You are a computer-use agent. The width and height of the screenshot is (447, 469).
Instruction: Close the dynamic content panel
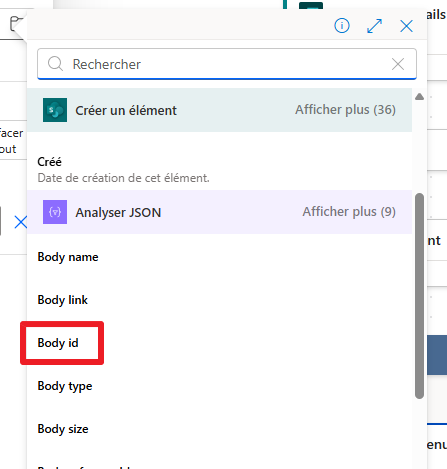(x=406, y=26)
